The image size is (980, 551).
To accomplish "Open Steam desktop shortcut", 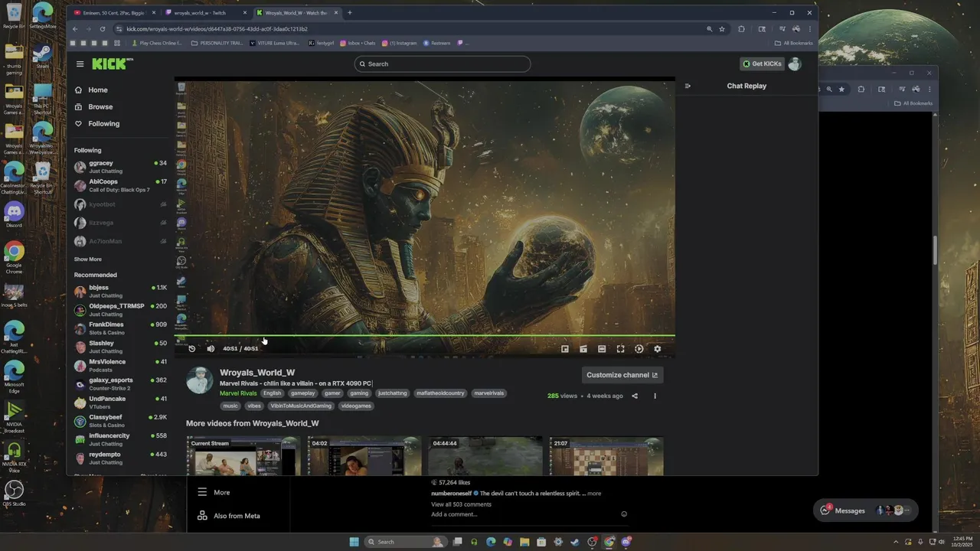I will [x=42, y=56].
